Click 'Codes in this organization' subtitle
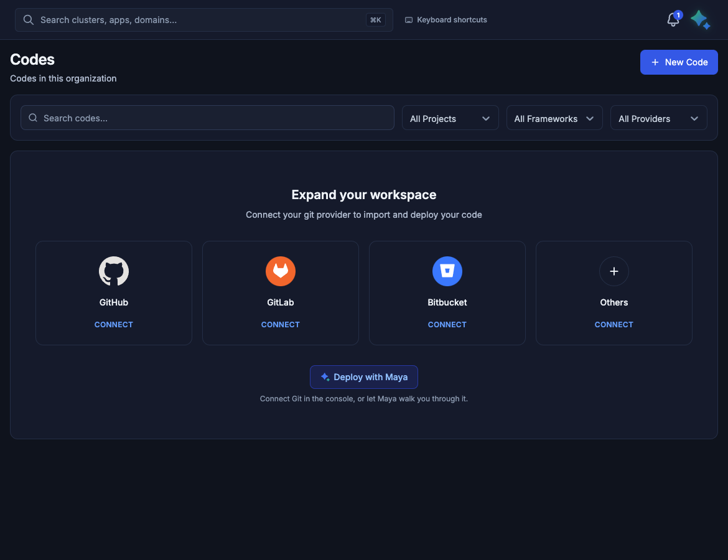Image resolution: width=728 pixels, height=560 pixels. click(x=63, y=78)
